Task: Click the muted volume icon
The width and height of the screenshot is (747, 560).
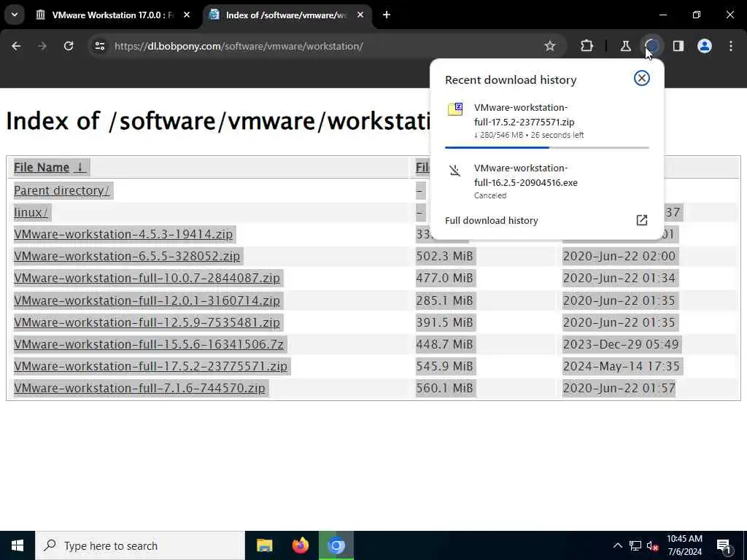Action: (x=652, y=545)
